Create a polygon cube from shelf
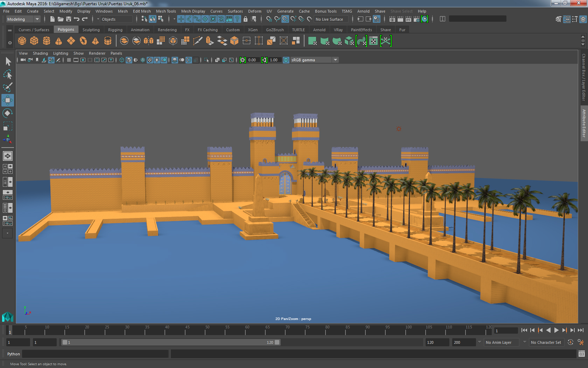 coord(34,41)
